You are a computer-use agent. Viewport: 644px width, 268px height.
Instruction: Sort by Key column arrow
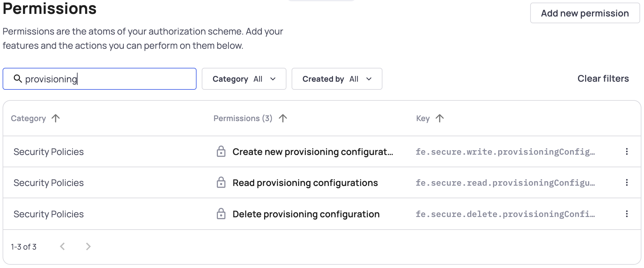coord(440,118)
